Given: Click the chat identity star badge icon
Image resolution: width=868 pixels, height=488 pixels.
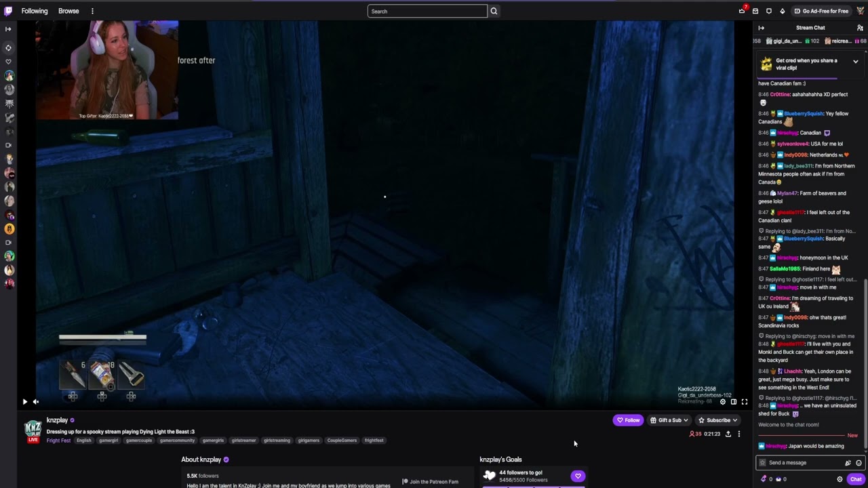Looking at the screenshot, I should (762, 463).
